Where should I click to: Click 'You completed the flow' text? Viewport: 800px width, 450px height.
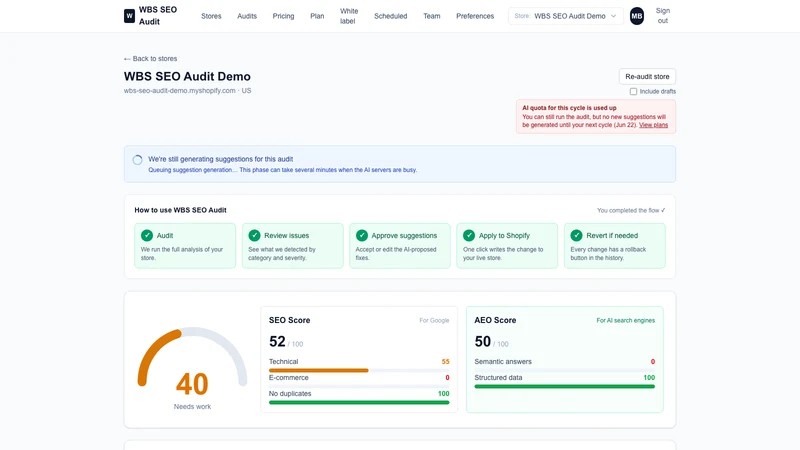[x=631, y=210]
